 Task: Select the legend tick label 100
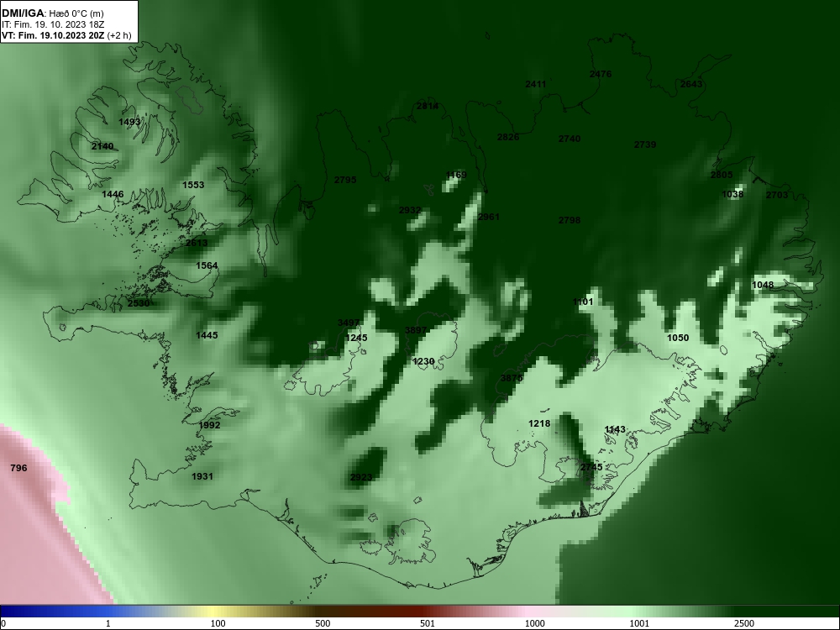tap(218, 623)
